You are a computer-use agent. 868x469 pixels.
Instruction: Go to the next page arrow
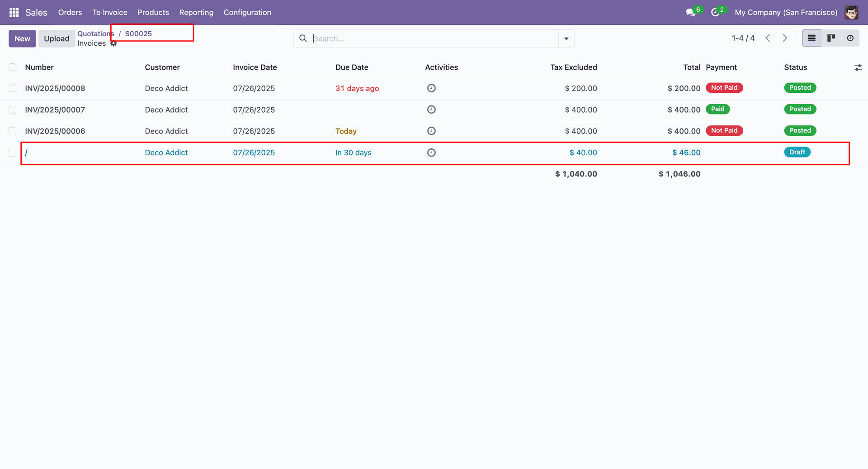pyautogui.click(x=785, y=38)
